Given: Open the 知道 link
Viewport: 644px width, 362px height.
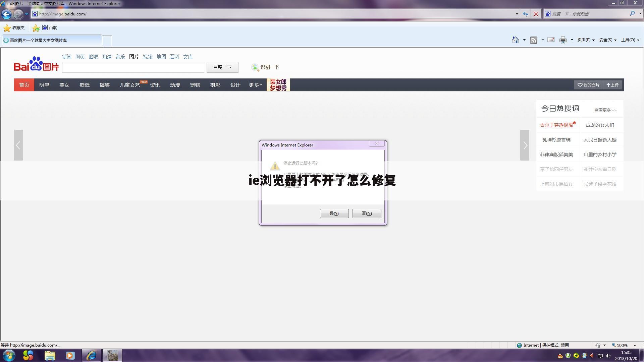Looking at the screenshot, I should [x=107, y=57].
